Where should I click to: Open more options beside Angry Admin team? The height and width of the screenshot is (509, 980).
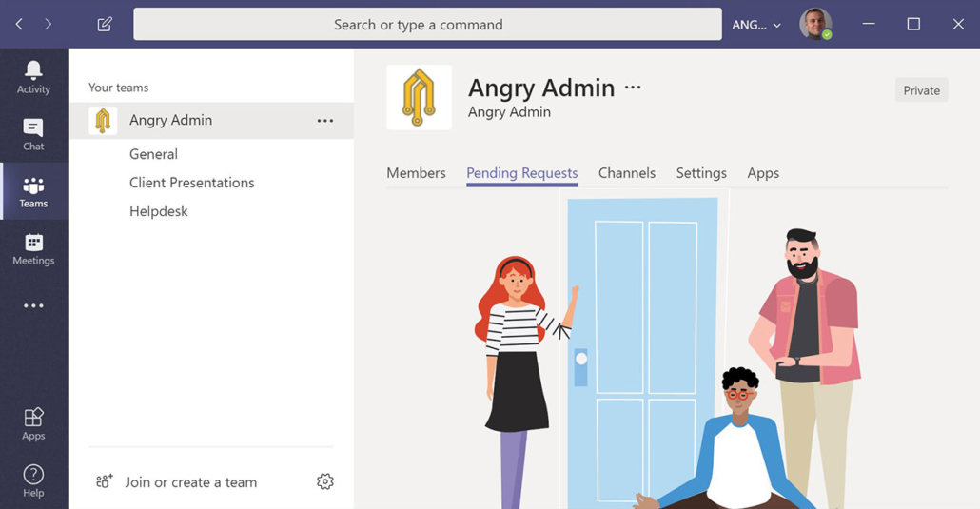tap(325, 121)
